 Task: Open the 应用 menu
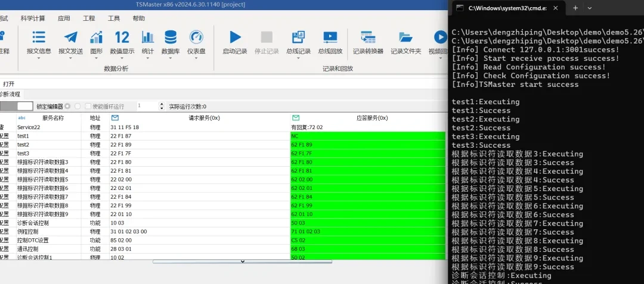click(64, 18)
